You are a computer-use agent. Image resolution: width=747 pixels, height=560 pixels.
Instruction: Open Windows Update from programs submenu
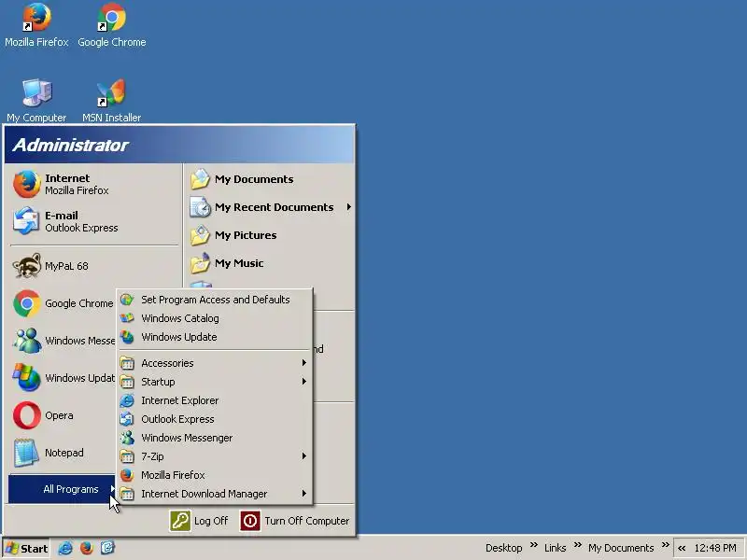coord(215,337)
